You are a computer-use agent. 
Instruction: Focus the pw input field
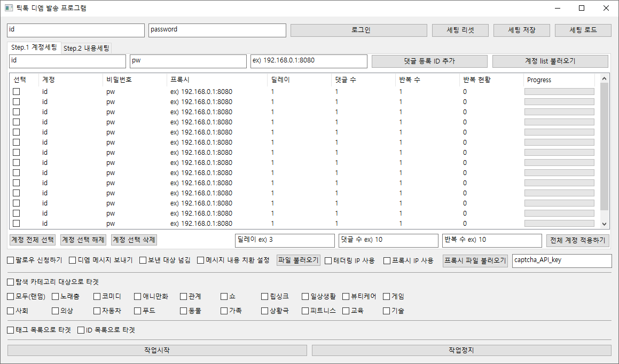[x=189, y=61]
